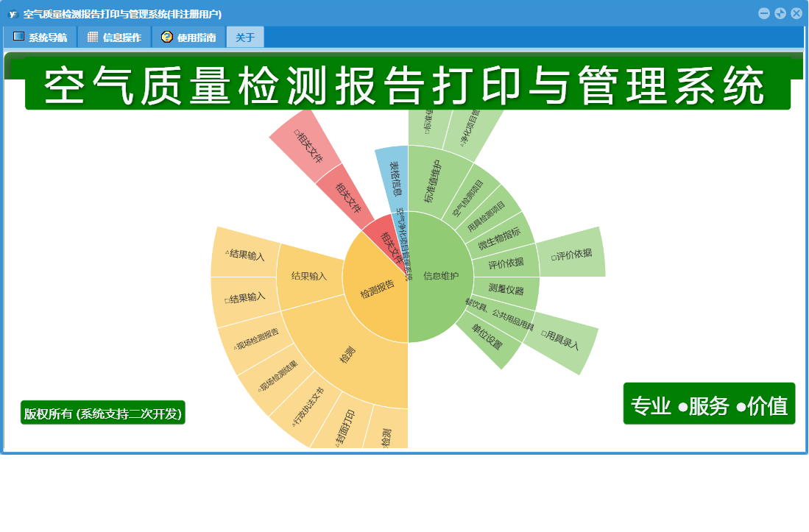Close the application window
The width and height of the screenshot is (809, 532).
(x=796, y=13)
